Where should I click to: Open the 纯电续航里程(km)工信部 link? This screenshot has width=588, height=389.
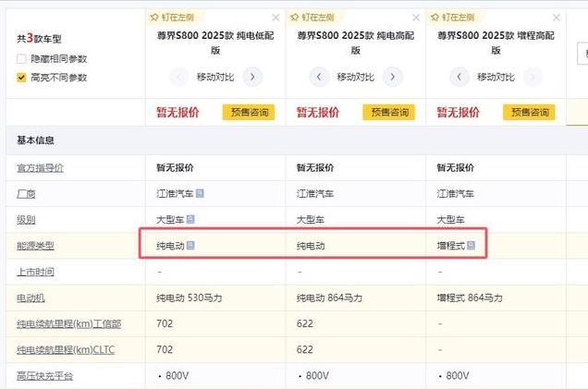coord(69,323)
